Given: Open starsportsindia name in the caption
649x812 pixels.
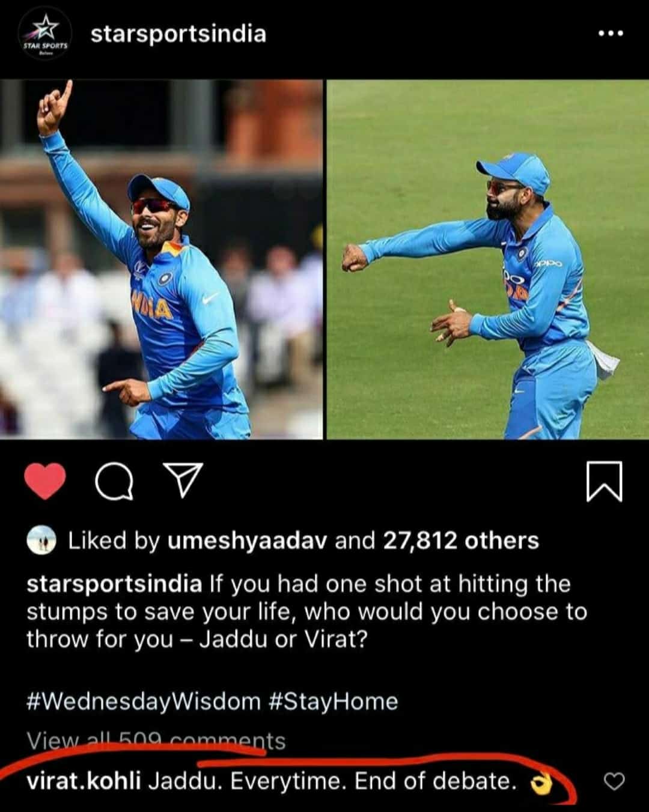Looking at the screenshot, I should (x=114, y=584).
